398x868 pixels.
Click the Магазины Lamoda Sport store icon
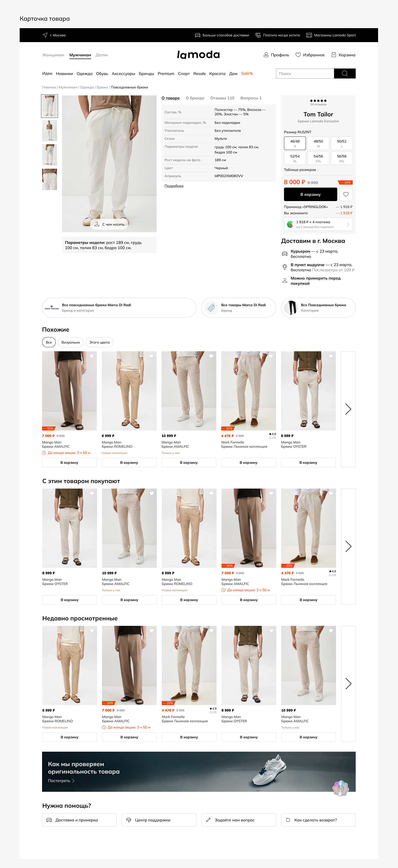[309, 35]
